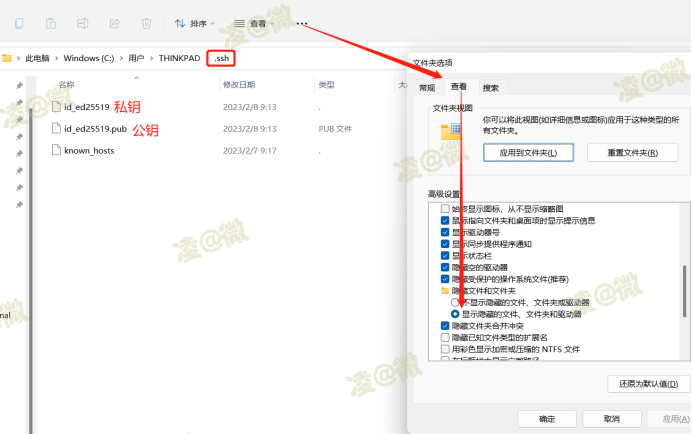
Task: Enable 始终显示图标，从不显示缩略图 checkbox
Action: click(x=445, y=209)
